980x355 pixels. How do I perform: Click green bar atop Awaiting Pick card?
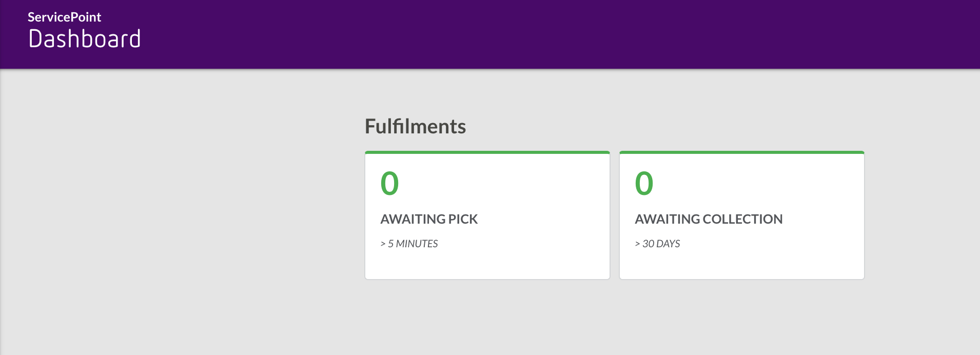pos(487,152)
